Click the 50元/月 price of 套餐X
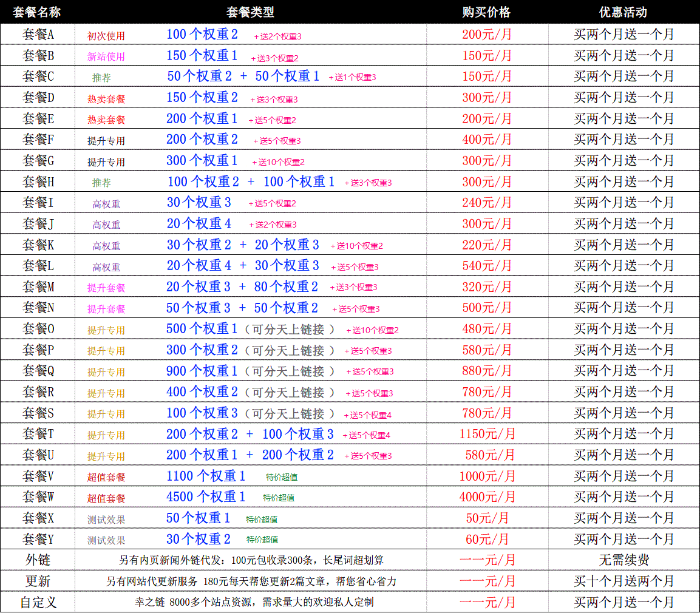Image resolution: width=700 pixels, height=613 pixels. 487,518
